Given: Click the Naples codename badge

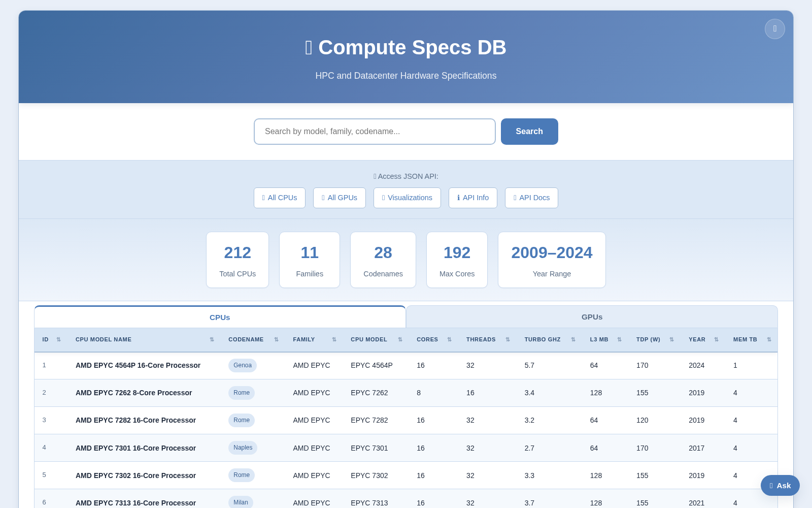Looking at the screenshot, I should [x=243, y=448].
